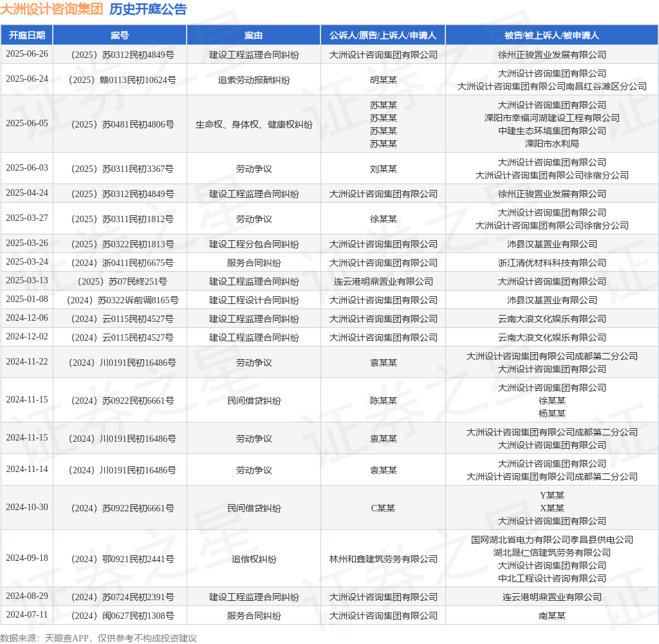Select the 案由 column header
Screen dimensions: 659x644
coord(254,35)
